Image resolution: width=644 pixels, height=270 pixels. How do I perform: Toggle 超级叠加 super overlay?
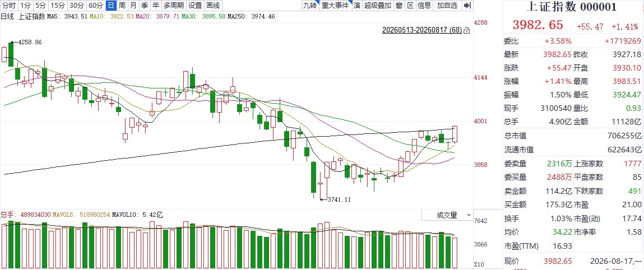[377, 6]
